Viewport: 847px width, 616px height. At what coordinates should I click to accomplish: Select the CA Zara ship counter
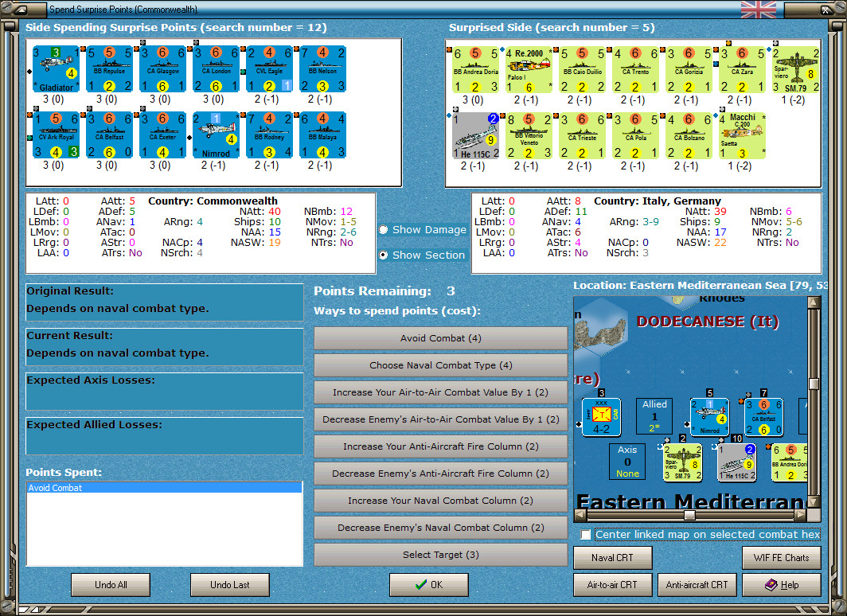[743, 70]
